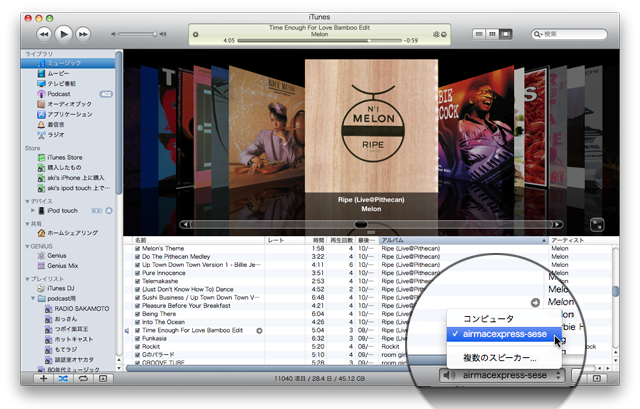This screenshot has height=409, width=640.
Task: Collapse the 共有 section
Action: [27, 224]
